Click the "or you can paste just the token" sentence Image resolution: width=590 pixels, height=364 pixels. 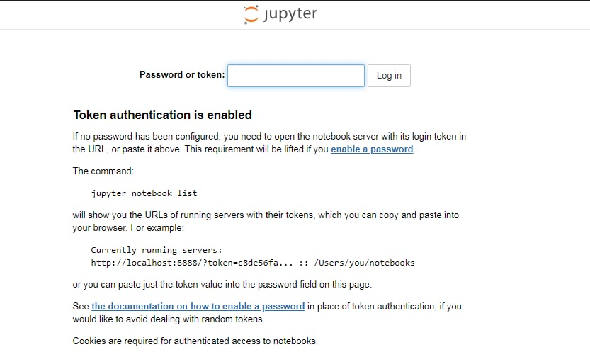pos(222,285)
